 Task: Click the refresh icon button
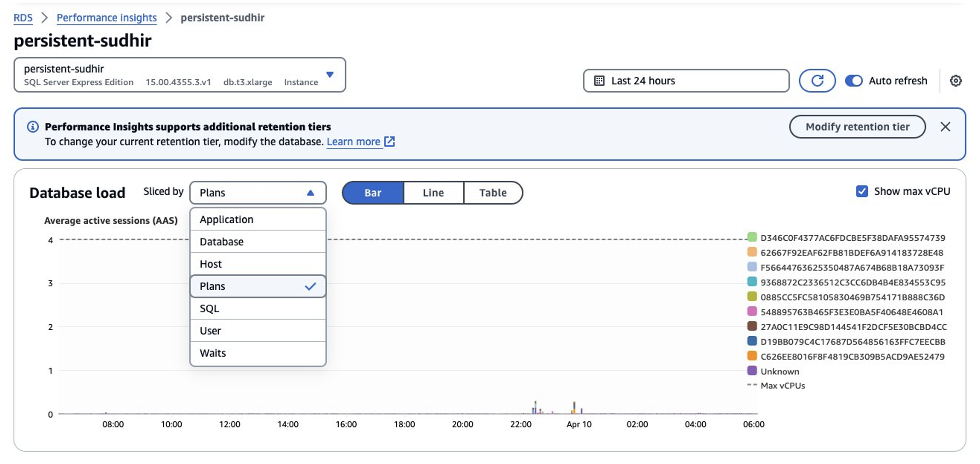pyautogui.click(x=817, y=81)
